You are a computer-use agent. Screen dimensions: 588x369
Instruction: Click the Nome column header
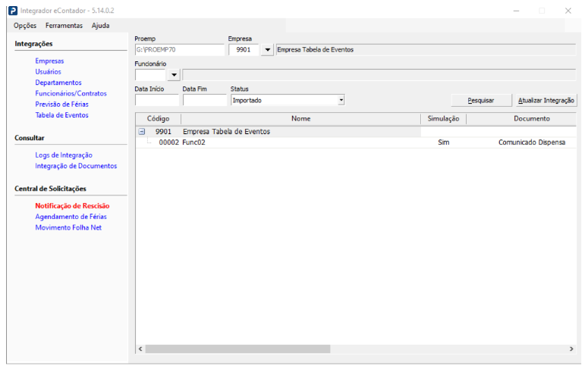coord(300,119)
